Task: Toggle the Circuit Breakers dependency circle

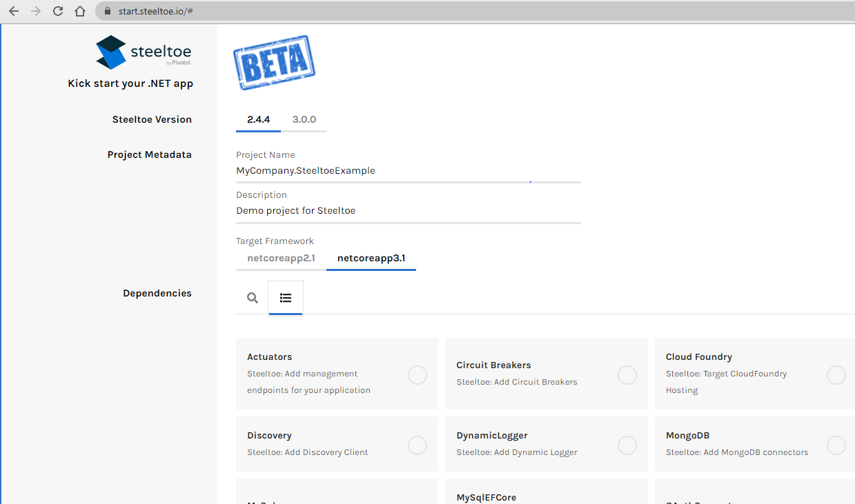Action: point(627,375)
